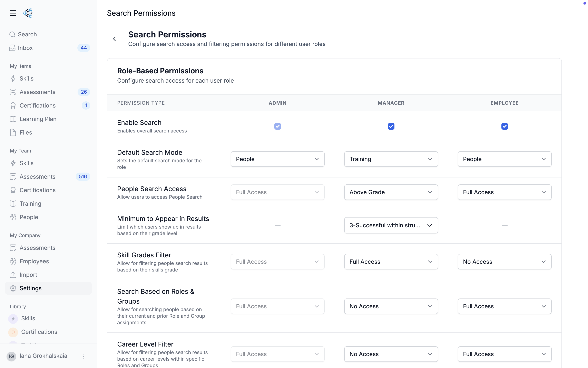Click the My Items Skills lightning icon

coord(13,78)
